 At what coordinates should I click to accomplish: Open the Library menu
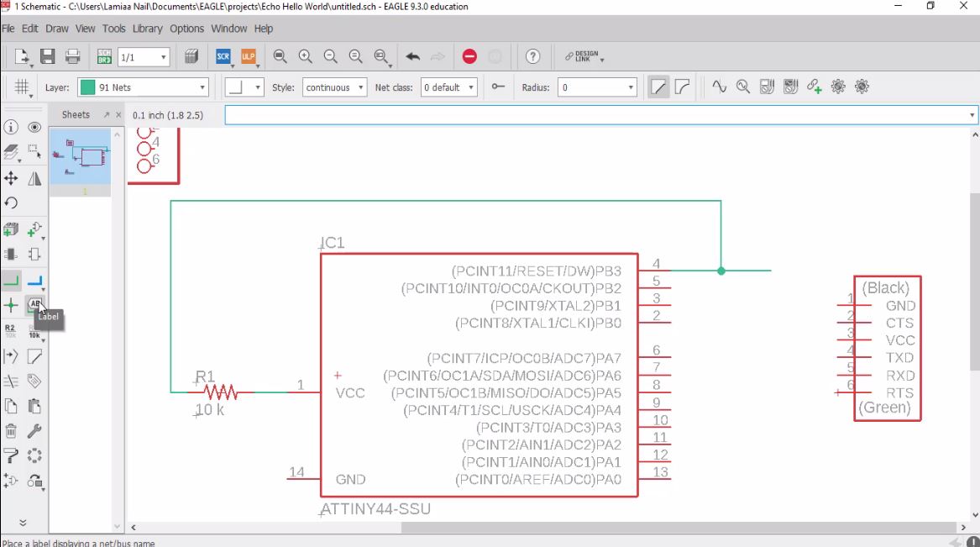148,29
